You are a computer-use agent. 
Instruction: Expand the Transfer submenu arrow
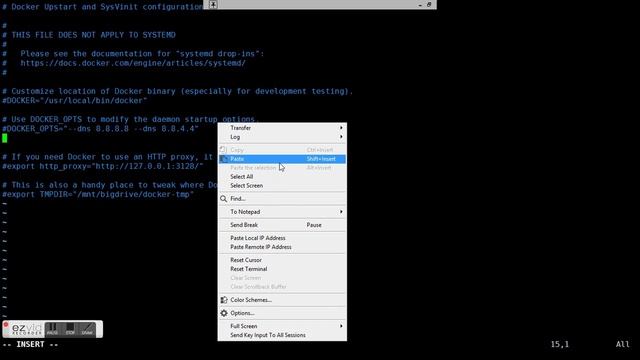pos(341,128)
